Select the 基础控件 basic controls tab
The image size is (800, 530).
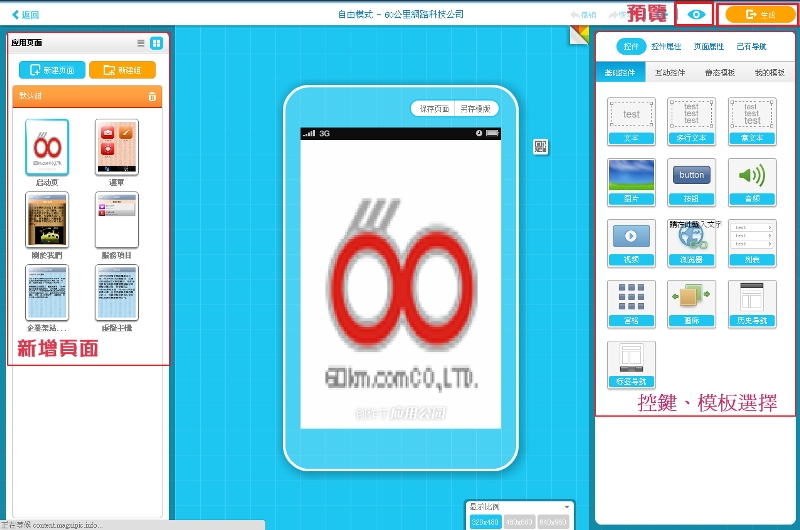[620, 72]
